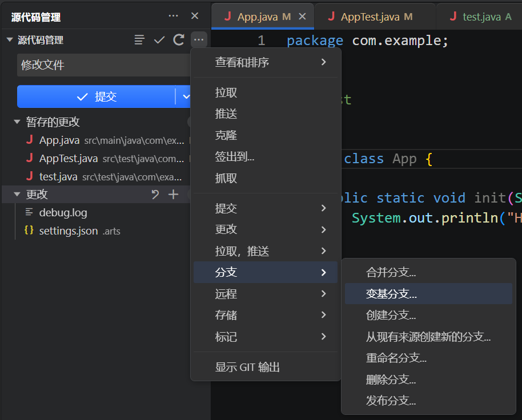Open the panel's top ellipsis views menu
Screen dimensions: 522x420
[x=173, y=16]
